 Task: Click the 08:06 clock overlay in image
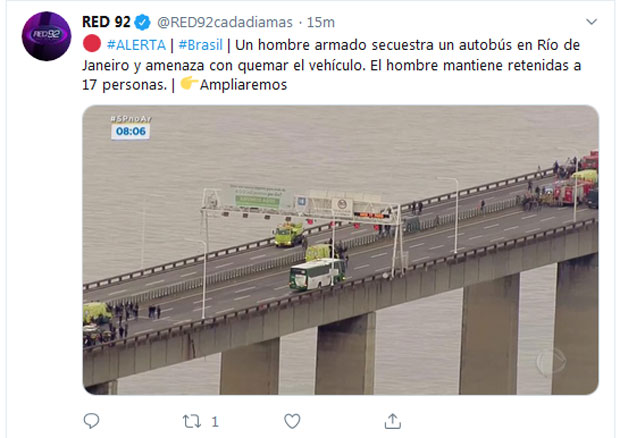coord(130,131)
